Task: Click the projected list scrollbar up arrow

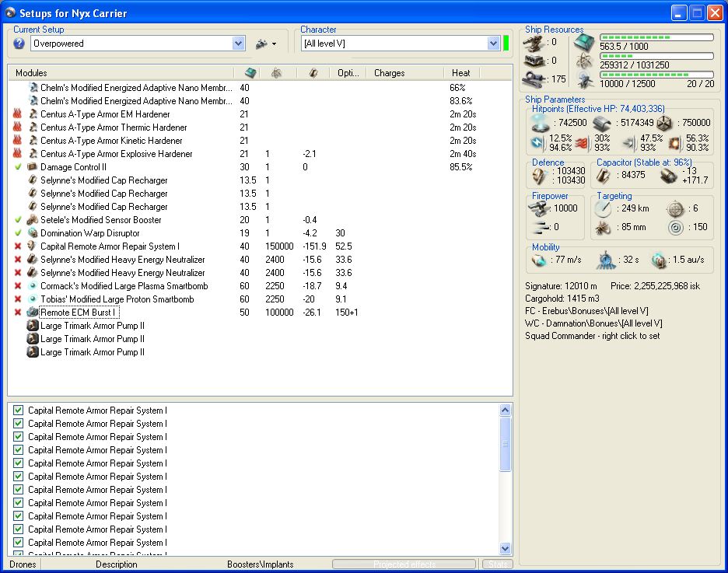Action: 505,411
